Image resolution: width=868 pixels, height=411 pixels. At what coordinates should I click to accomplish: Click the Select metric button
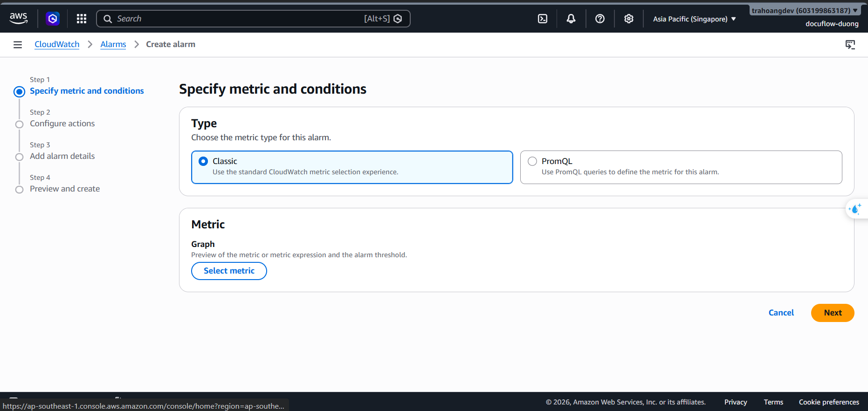[229, 271]
